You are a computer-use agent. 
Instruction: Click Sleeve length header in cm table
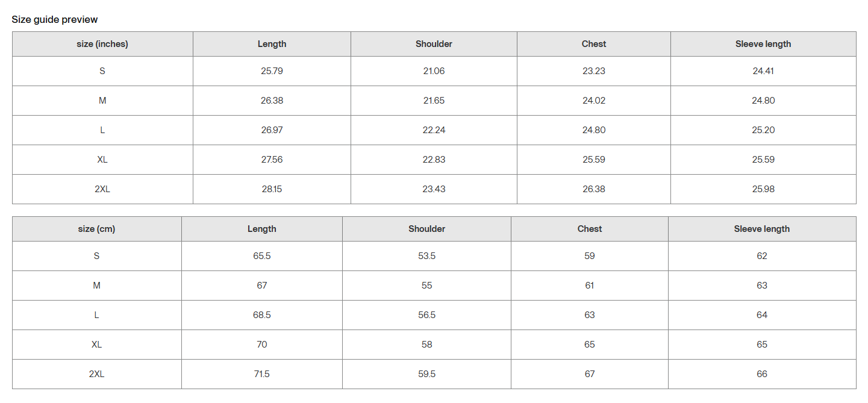click(x=761, y=229)
